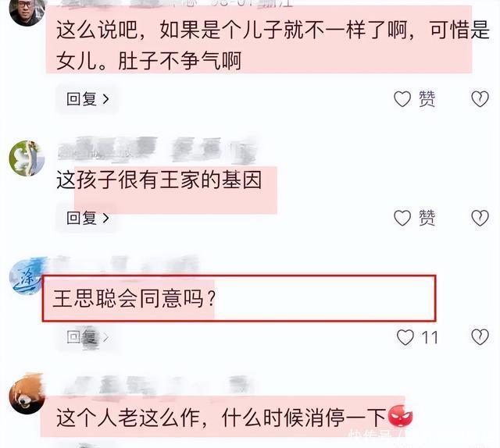
Task: Like the 王思聪会同意吗 comment with 11 likes
Action: click(x=405, y=337)
